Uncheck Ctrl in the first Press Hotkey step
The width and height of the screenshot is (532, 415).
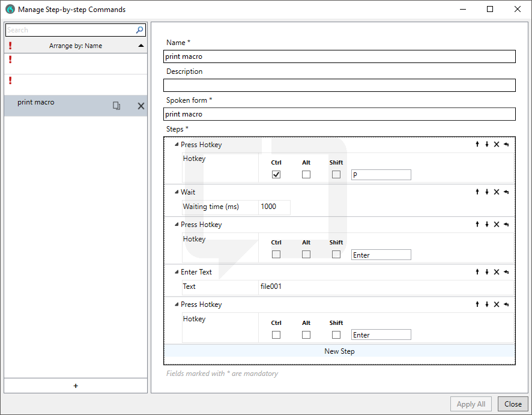[x=276, y=175]
